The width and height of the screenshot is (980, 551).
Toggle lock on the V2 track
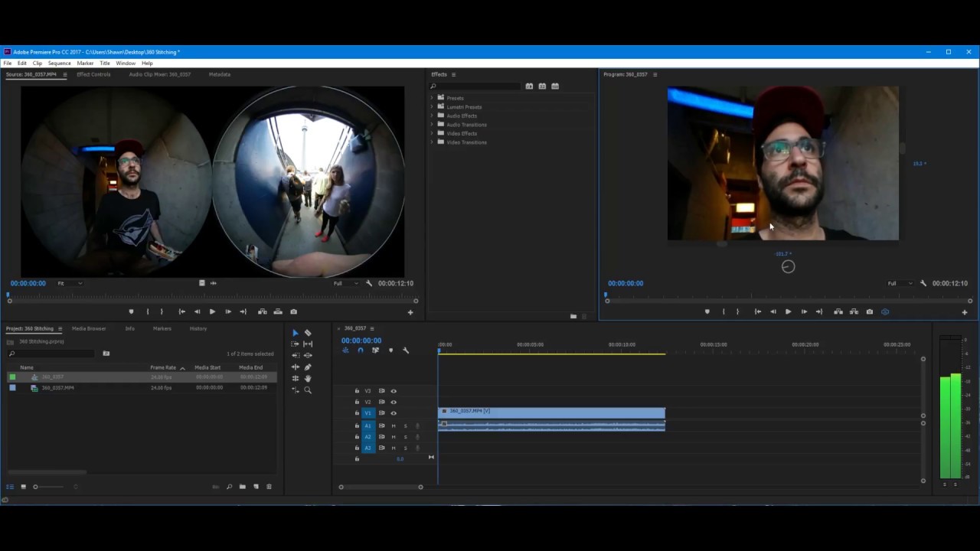357,402
